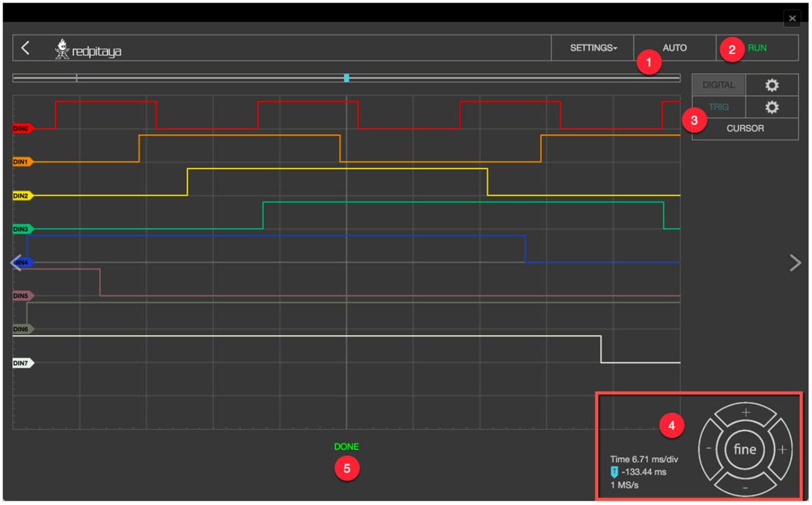The image size is (812, 505).
Task: Toggle the CURSOR button
Action: coord(745,129)
